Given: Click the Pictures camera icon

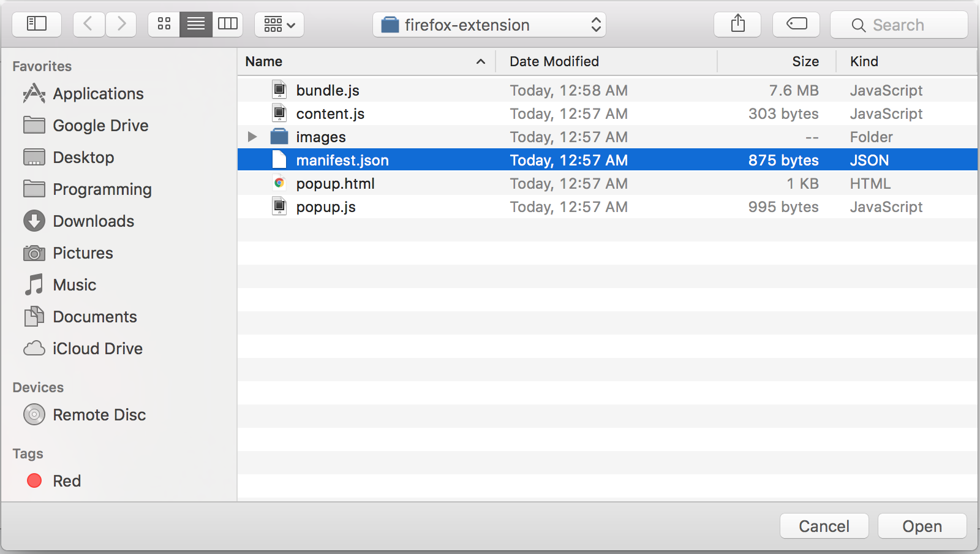Looking at the screenshot, I should pos(34,253).
